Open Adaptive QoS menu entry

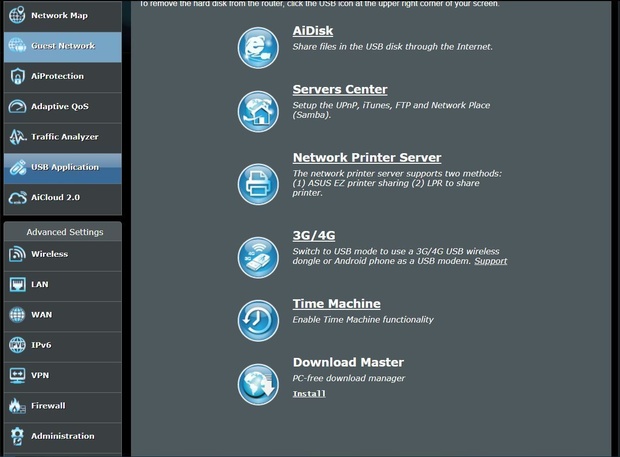click(x=62, y=107)
